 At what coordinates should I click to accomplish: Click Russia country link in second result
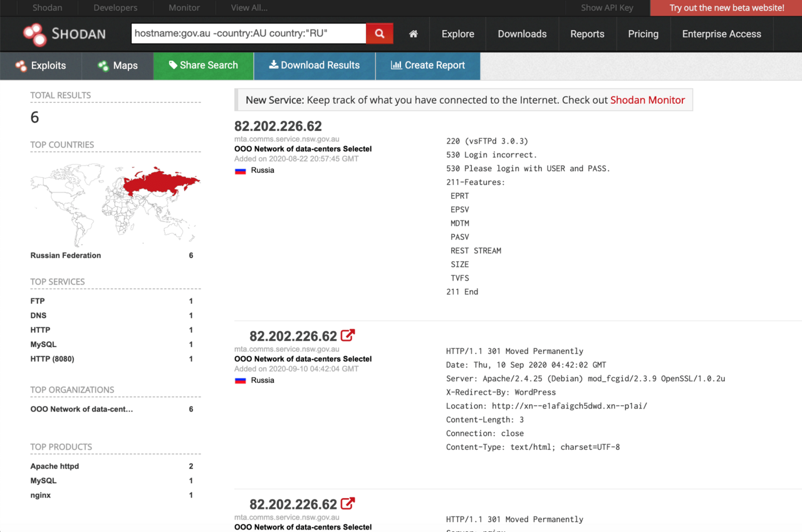(x=263, y=380)
